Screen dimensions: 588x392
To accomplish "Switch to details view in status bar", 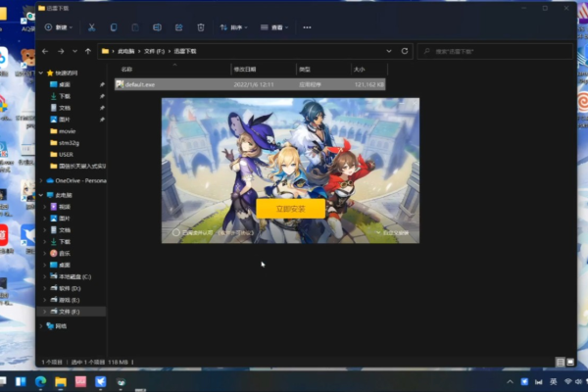I will [x=561, y=362].
